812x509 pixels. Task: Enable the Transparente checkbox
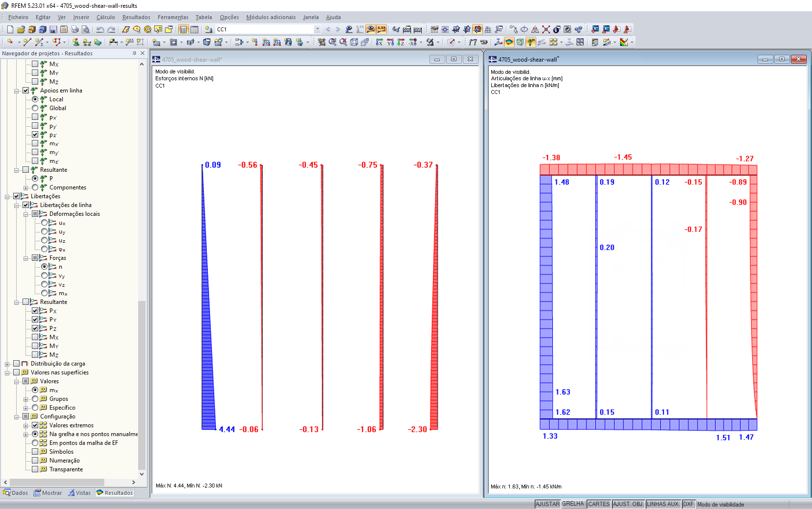pyautogui.click(x=35, y=469)
